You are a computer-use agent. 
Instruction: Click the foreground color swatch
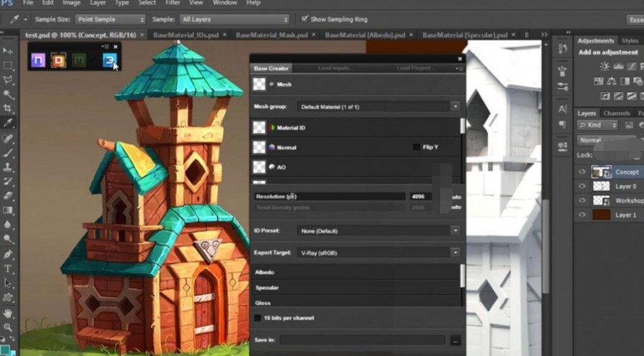(x=4, y=352)
